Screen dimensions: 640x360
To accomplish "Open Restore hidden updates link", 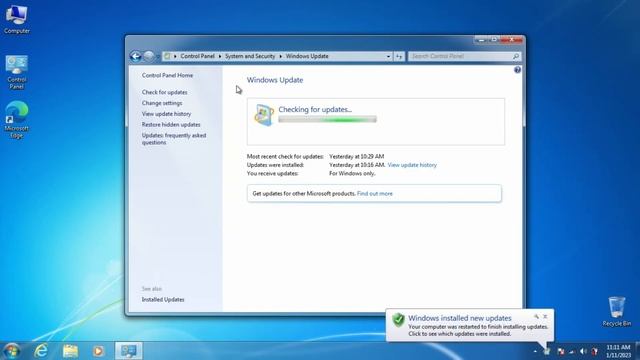I will 171,124.
